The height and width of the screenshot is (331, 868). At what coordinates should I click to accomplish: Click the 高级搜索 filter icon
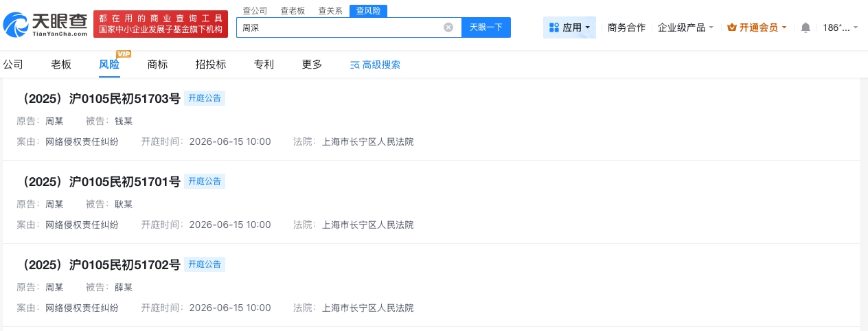[354, 65]
